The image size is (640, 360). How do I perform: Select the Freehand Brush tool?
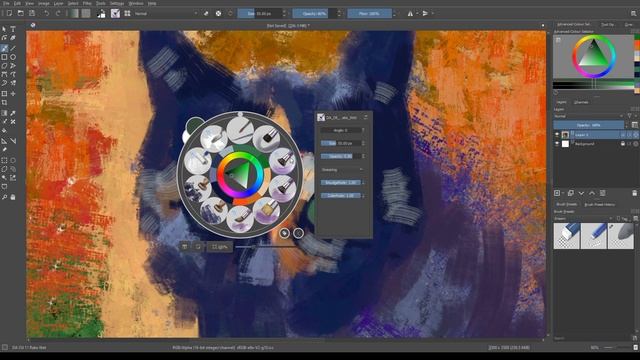click(x=4, y=48)
